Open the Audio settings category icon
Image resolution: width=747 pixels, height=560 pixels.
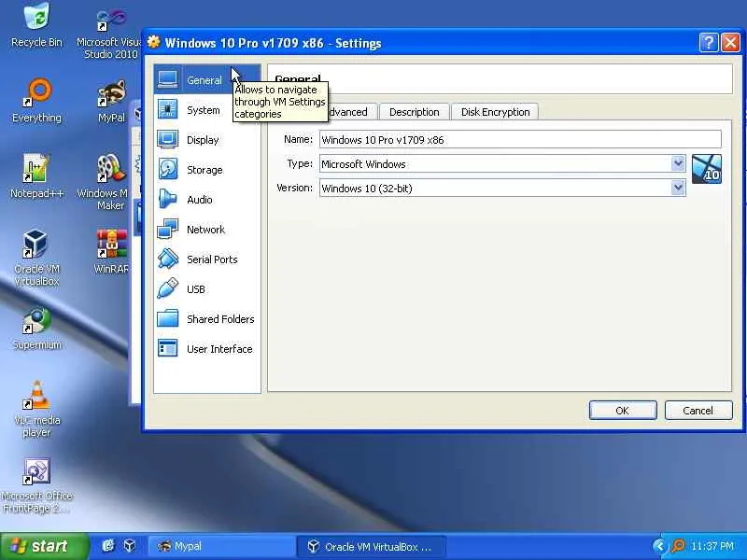168,199
